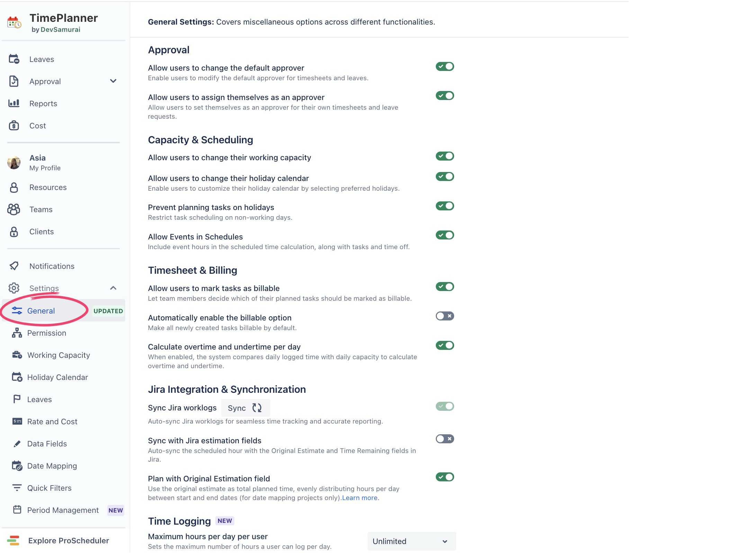Follow the Learn more link
The width and height of the screenshot is (756, 553).
tap(360, 498)
